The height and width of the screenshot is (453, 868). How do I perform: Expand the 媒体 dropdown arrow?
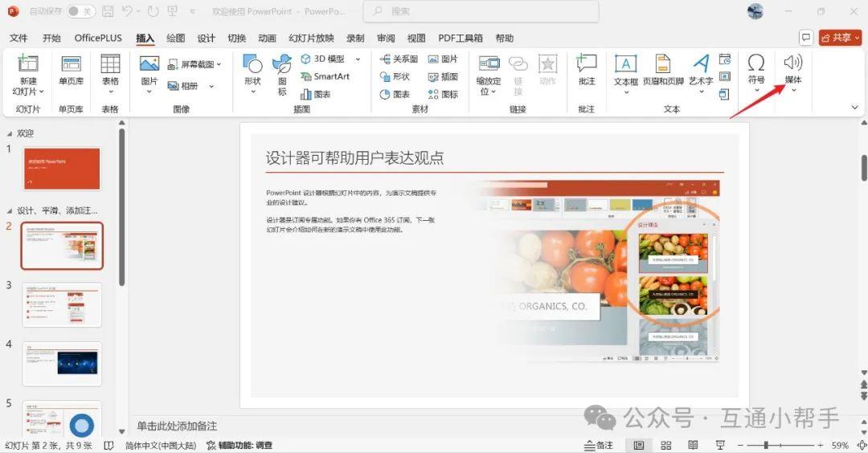pyautogui.click(x=793, y=90)
